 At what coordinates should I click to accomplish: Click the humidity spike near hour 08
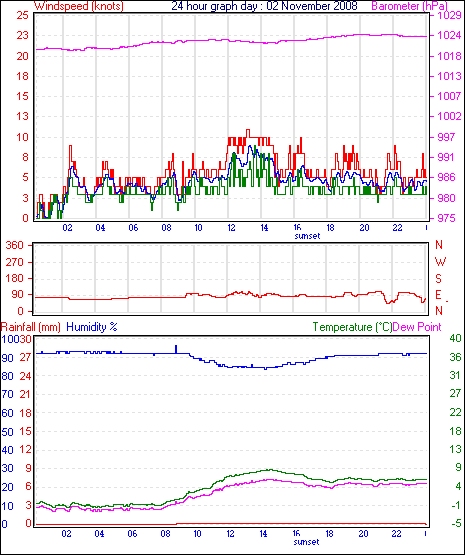pos(176,349)
